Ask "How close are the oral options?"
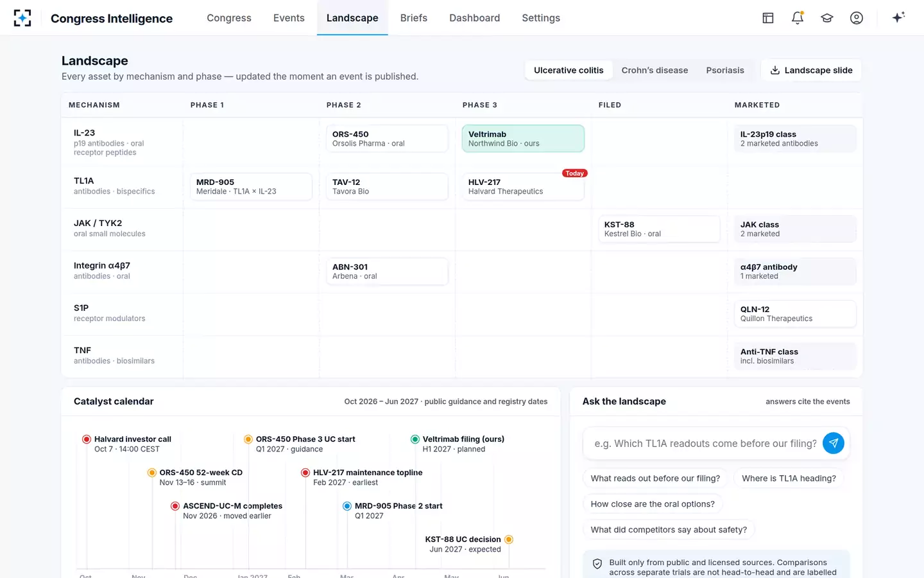 653,504
